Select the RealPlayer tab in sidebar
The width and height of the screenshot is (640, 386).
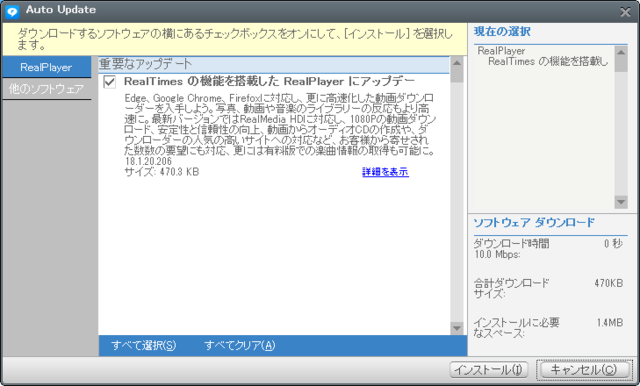click(x=46, y=67)
